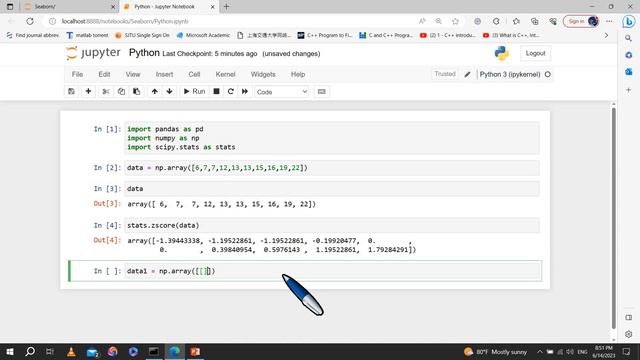Open the Cell menu
This screenshot has width=640, height=360.
tap(194, 74)
